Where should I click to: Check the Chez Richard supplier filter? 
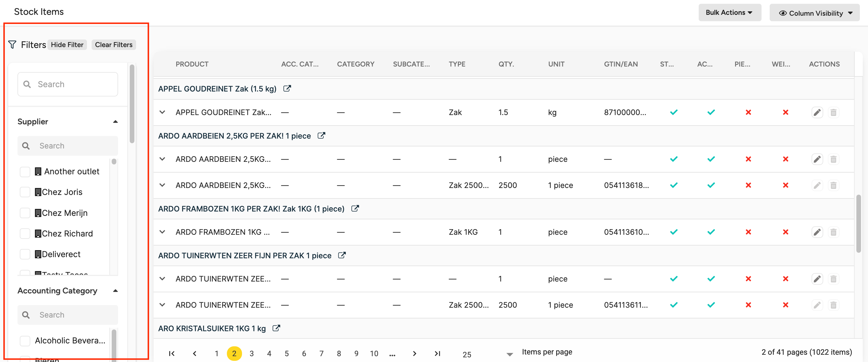tap(25, 234)
